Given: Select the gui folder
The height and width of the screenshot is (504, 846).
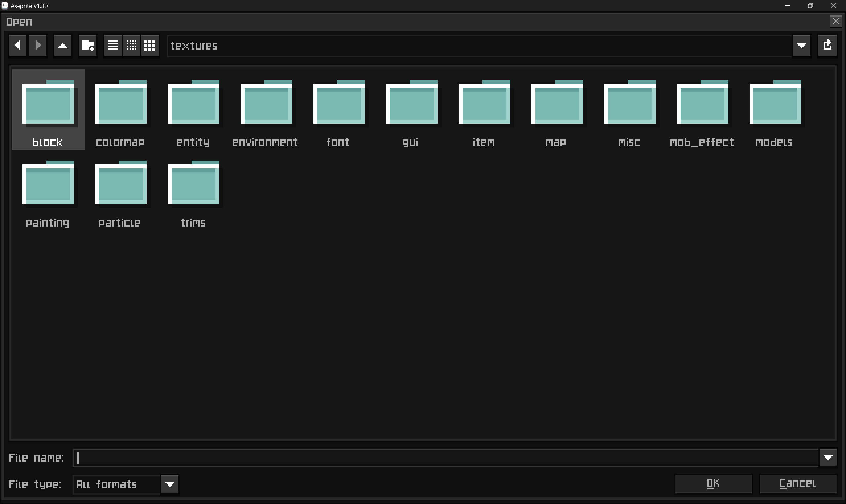Looking at the screenshot, I should point(411,109).
